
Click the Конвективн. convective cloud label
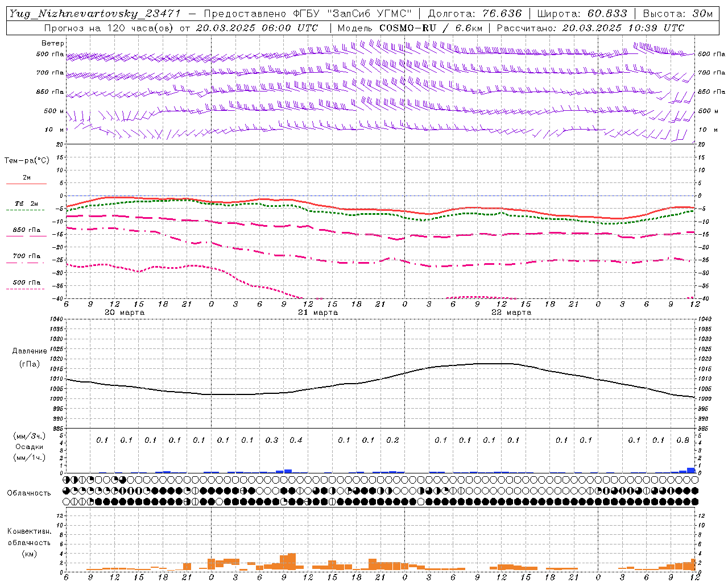(29, 531)
